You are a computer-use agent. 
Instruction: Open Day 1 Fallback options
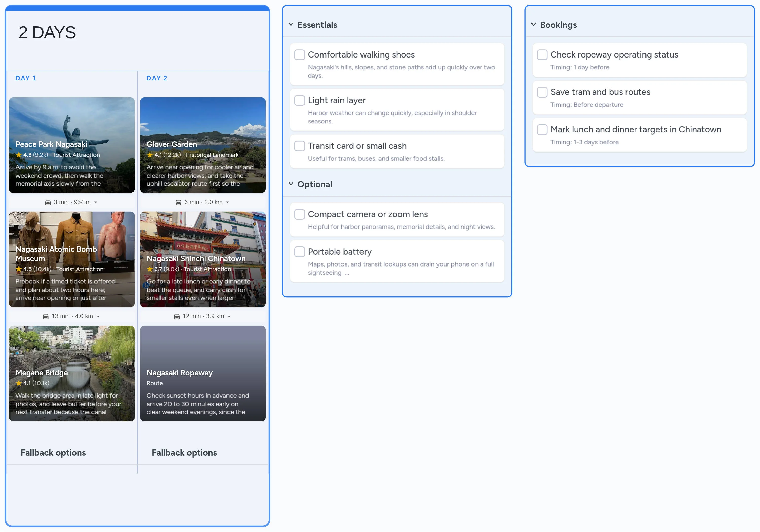[53, 452]
